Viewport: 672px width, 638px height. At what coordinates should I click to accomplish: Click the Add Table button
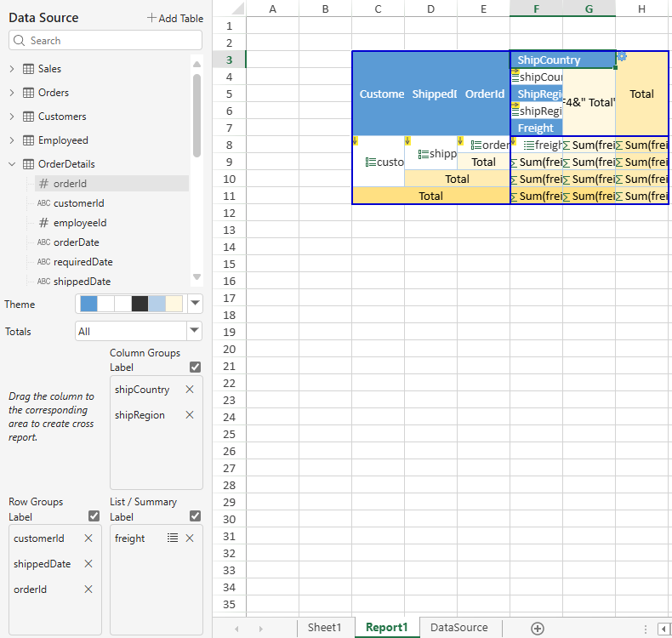(174, 18)
